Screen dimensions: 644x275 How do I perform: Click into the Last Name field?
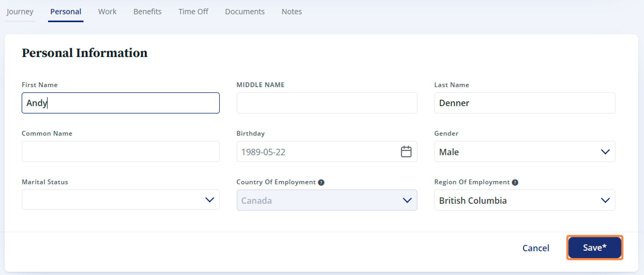(x=524, y=103)
